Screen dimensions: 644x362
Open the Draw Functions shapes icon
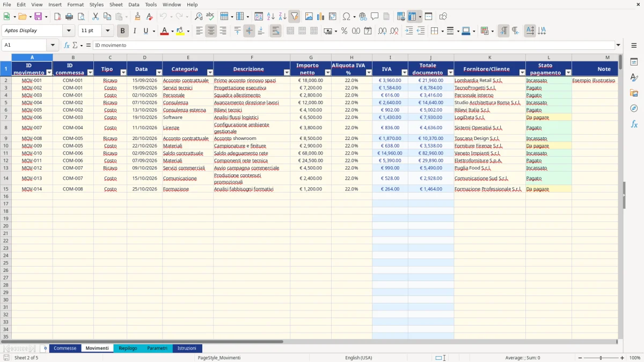click(443, 17)
